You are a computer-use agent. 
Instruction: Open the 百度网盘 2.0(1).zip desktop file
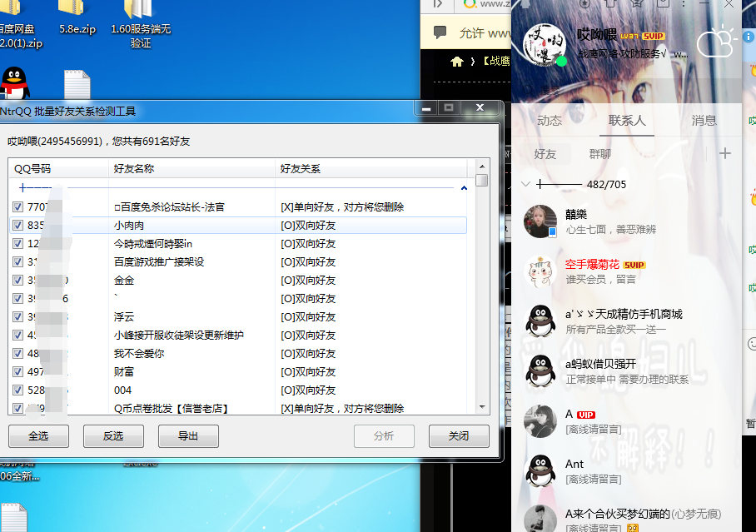tap(20, 24)
